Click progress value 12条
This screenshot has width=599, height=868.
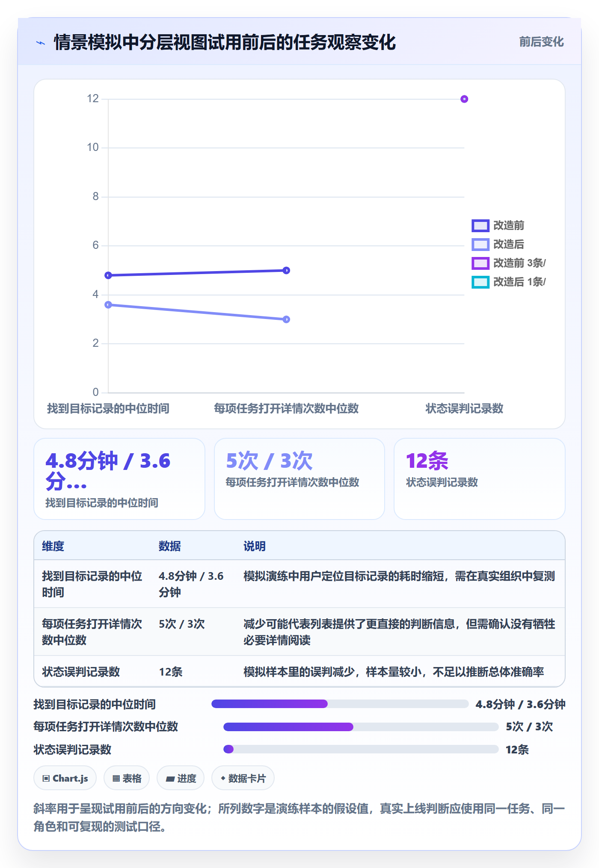[x=517, y=750]
